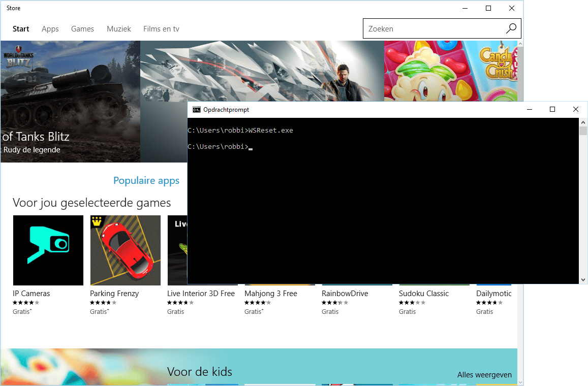Minimize the Opdrachtprompt window

click(530, 109)
